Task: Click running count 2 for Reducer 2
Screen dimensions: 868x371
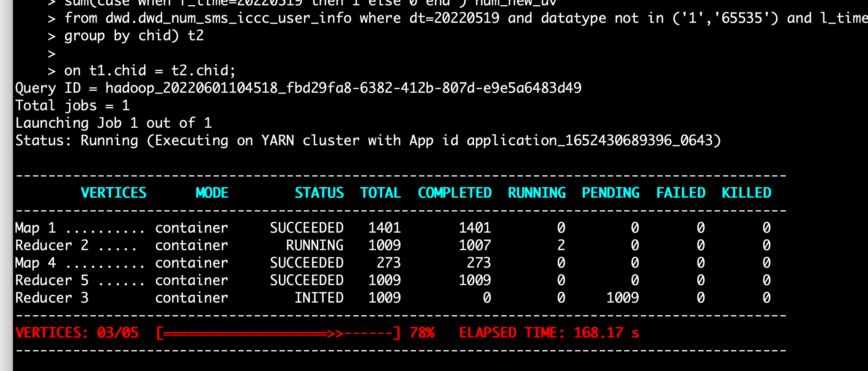Action: 561,245
